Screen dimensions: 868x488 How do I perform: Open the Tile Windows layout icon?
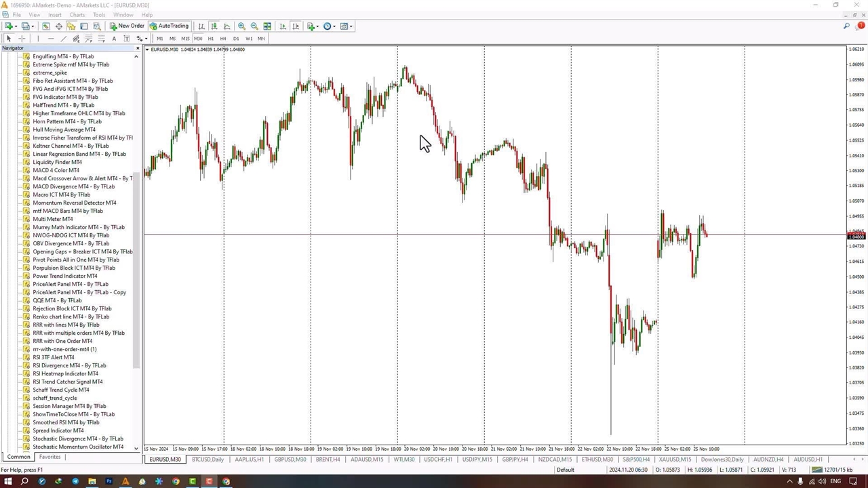(x=267, y=26)
